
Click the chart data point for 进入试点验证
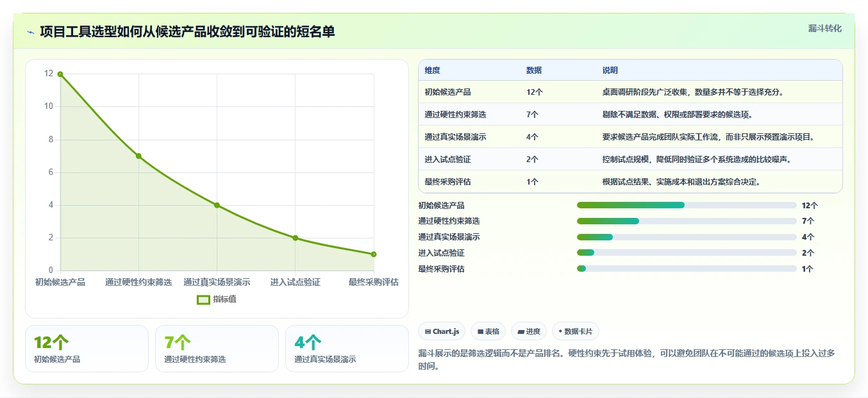coord(296,238)
